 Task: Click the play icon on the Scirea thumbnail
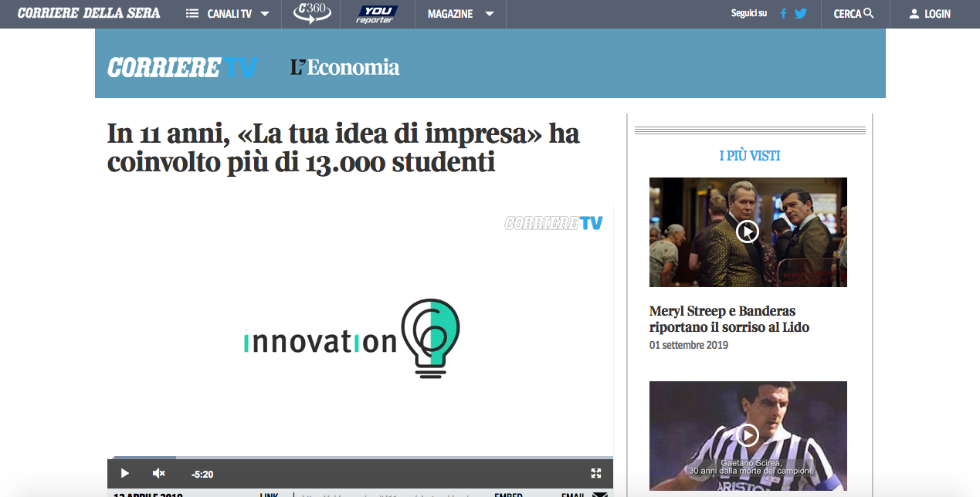coord(748,435)
